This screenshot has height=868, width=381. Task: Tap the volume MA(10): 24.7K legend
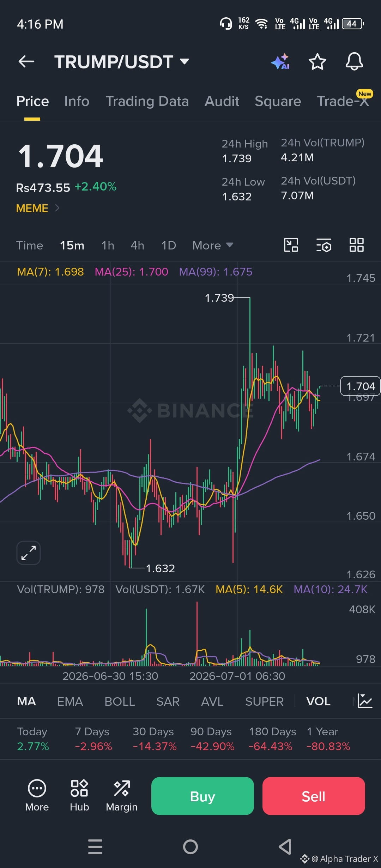click(x=331, y=589)
